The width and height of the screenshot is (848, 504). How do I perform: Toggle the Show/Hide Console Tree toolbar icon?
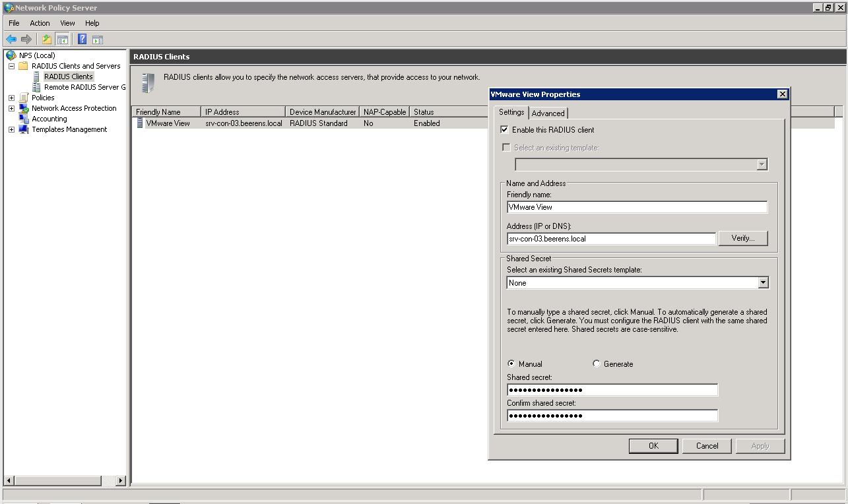(62, 39)
